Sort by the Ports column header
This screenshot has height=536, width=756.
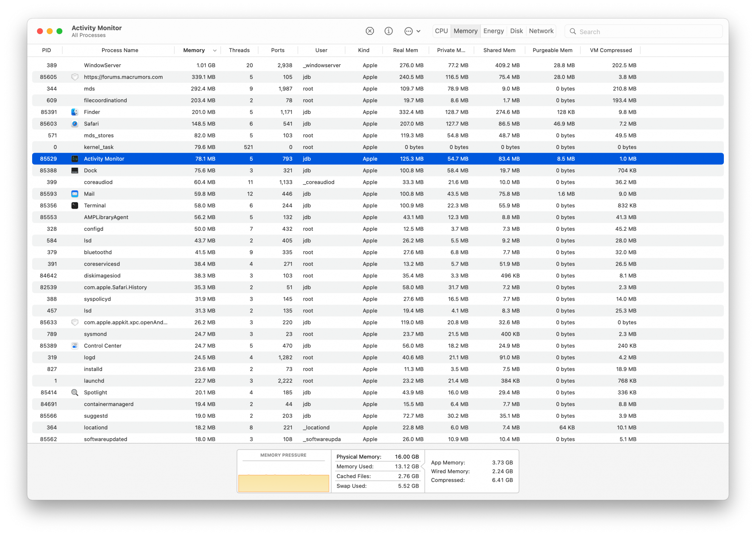278,50
